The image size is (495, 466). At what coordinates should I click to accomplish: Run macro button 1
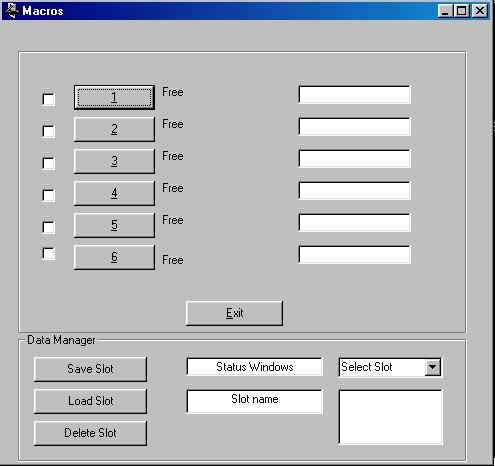(x=114, y=97)
